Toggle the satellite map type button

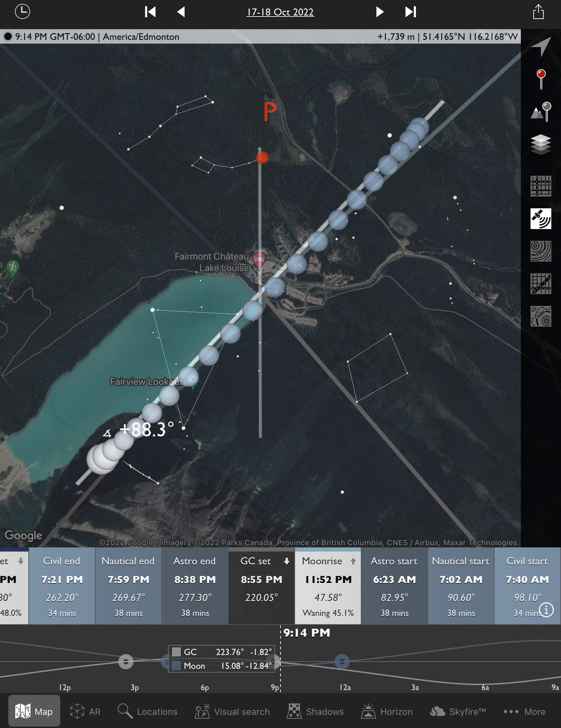tap(541, 219)
